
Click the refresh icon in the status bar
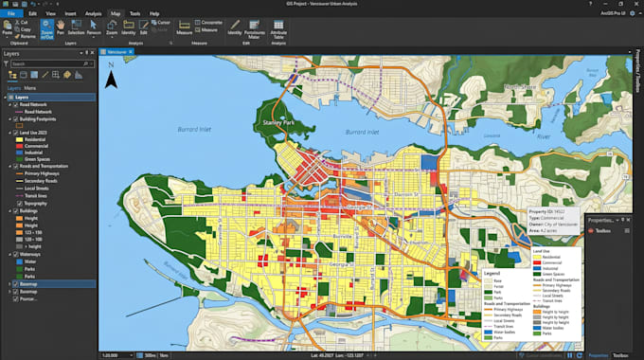[579, 355]
